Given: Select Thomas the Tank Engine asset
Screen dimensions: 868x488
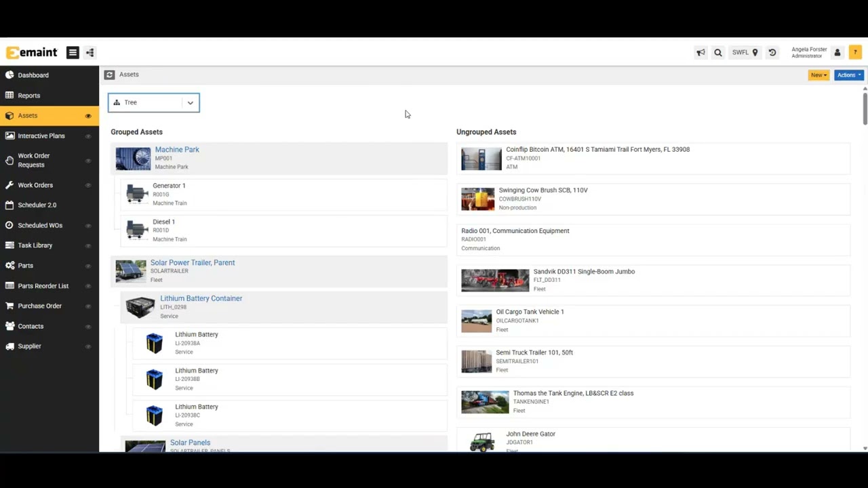Looking at the screenshot, I should (653, 402).
